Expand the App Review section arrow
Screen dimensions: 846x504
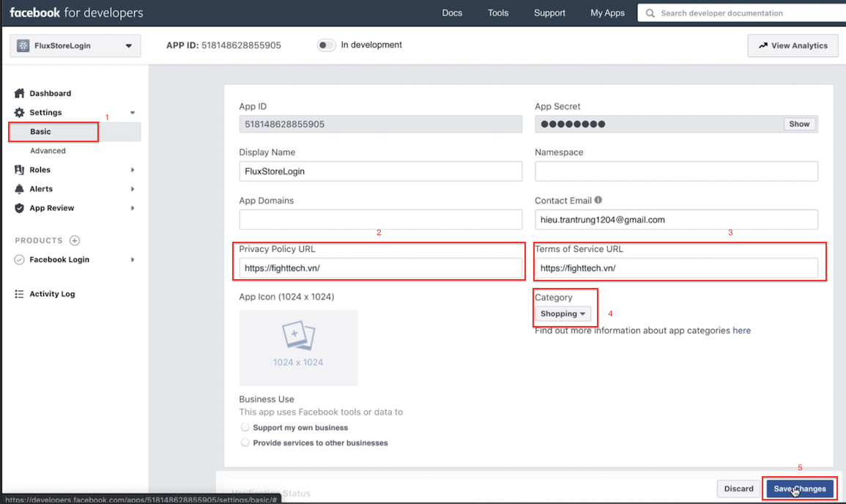132,208
